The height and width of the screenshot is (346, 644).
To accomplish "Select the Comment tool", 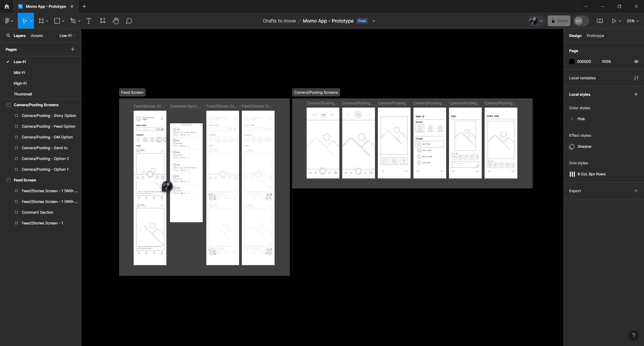I will click(x=129, y=21).
